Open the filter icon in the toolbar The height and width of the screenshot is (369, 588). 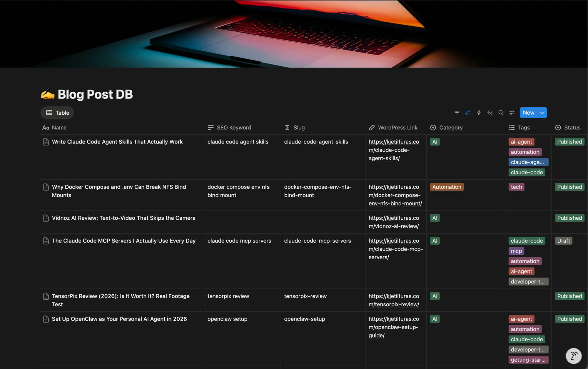coord(457,113)
